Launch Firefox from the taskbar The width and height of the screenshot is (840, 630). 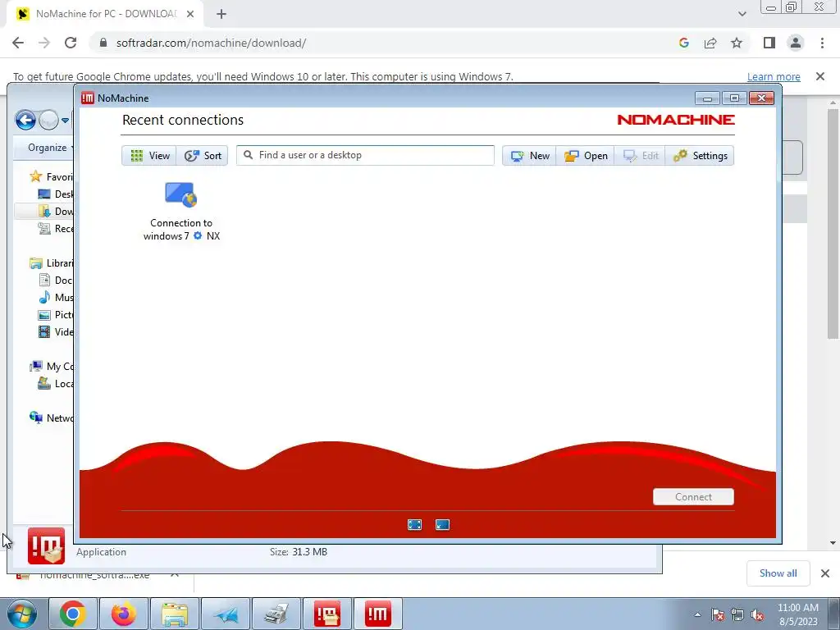tap(124, 614)
